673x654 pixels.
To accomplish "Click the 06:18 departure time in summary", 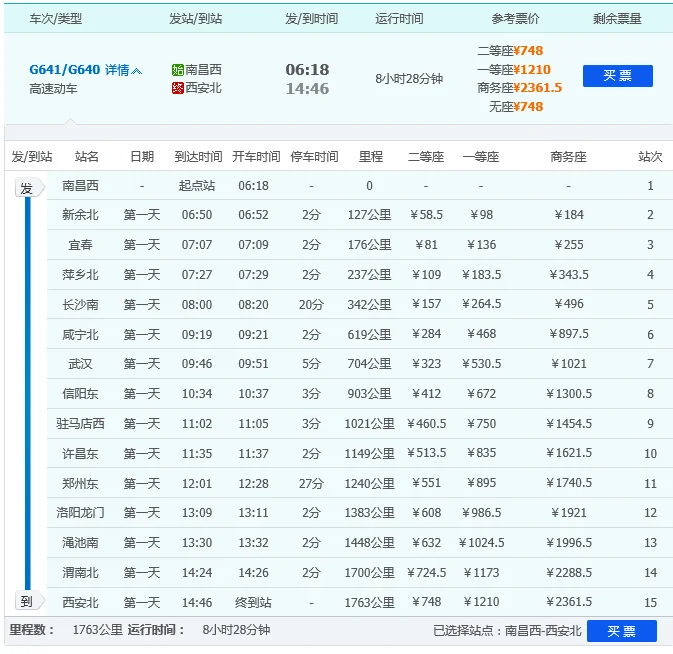I will [307, 70].
